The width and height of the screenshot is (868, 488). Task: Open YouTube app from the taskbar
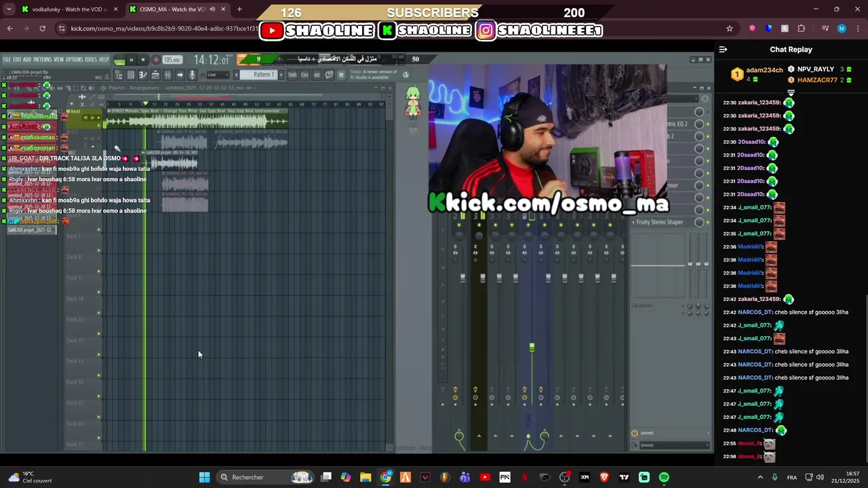click(485, 477)
